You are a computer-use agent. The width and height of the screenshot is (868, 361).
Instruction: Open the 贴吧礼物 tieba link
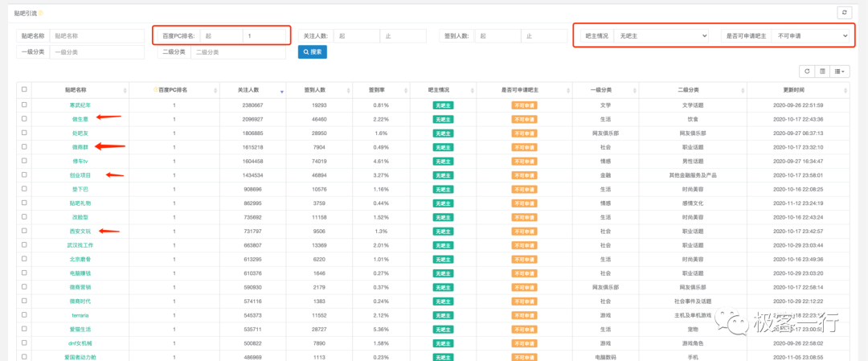(x=80, y=203)
